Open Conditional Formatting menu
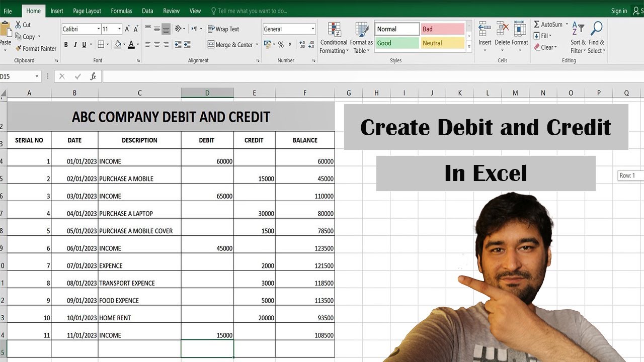The height and width of the screenshot is (362, 644). pyautogui.click(x=334, y=38)
